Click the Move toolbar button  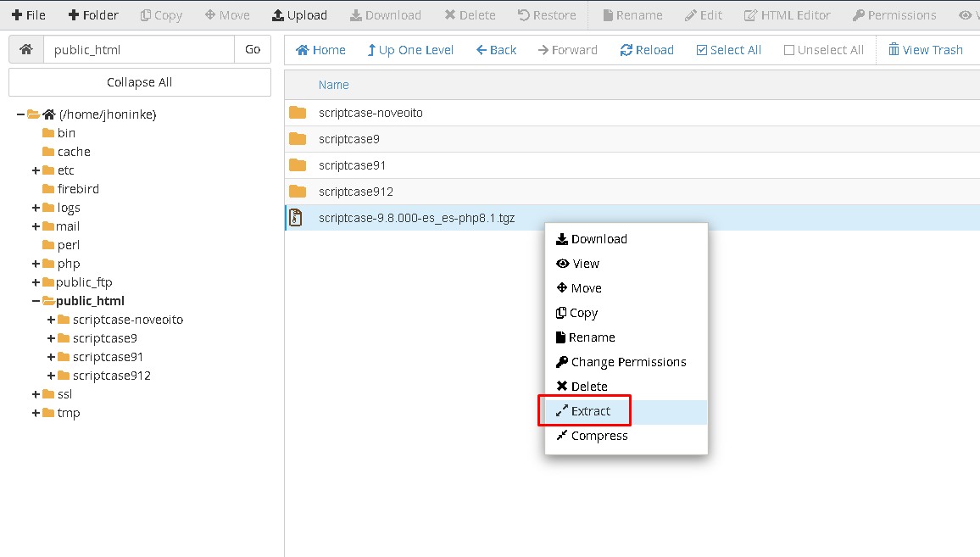227,15
